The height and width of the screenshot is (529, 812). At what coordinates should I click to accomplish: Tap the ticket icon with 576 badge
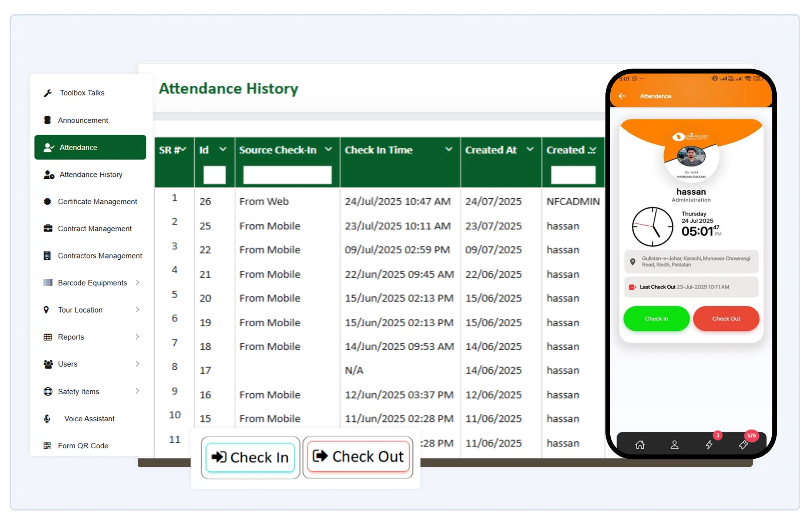(x=743, y=445)
